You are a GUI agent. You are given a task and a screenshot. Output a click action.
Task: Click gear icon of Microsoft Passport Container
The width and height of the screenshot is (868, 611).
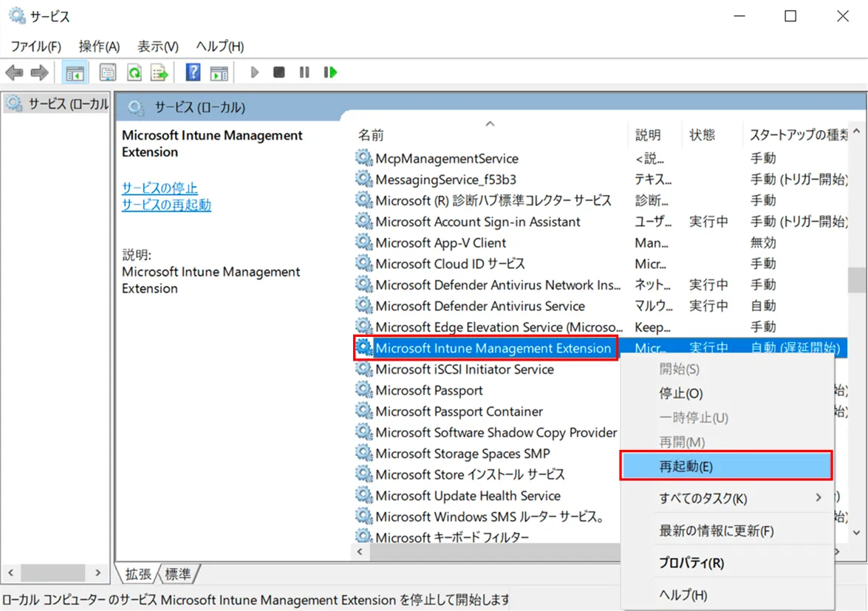[x=363, y=412]
